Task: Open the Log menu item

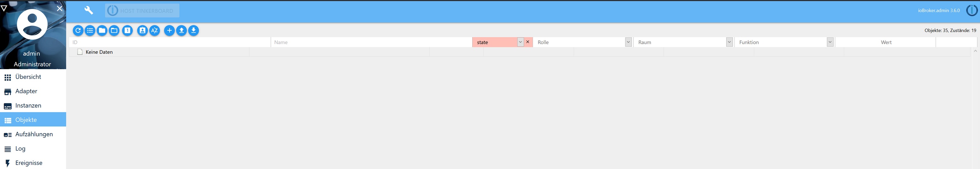Action: pos(33,149)
